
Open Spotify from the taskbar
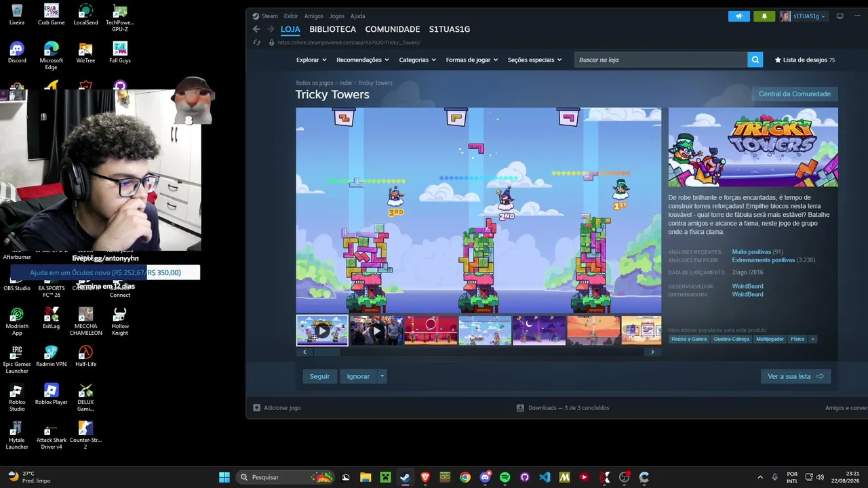pos(505,477)
